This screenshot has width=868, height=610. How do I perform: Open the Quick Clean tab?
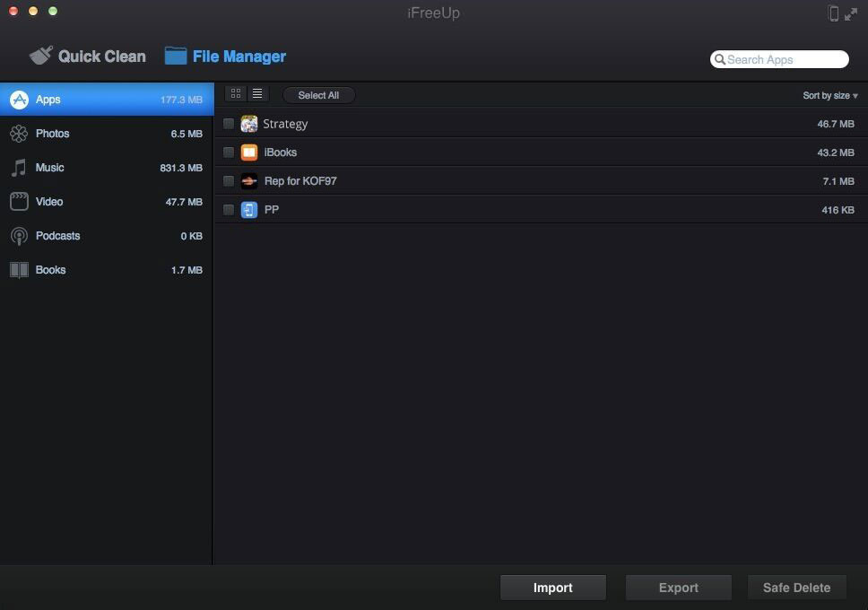pos(88,56)
